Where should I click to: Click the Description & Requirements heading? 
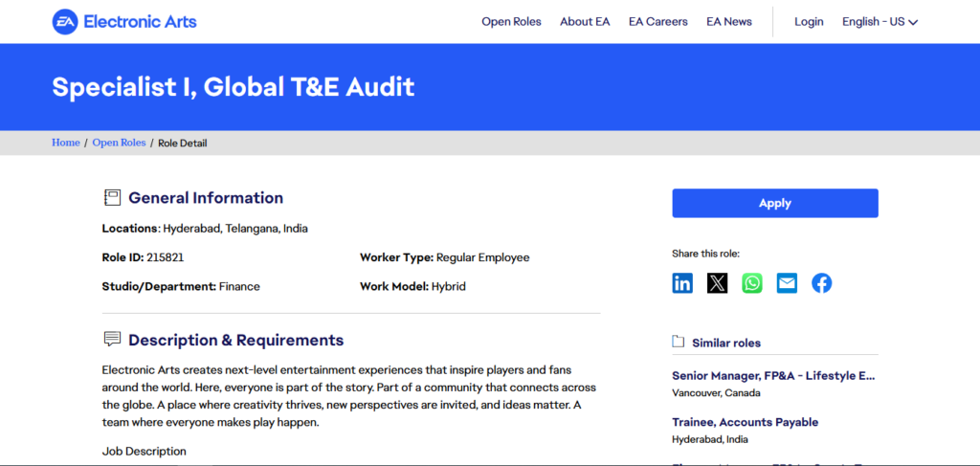tap(236, 341)
